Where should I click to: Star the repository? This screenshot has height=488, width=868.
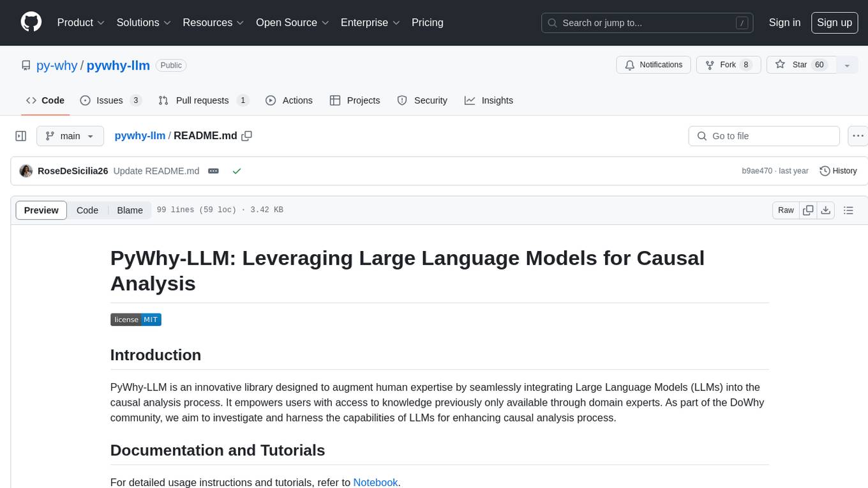pyautogui.click(x=800, y=65)
